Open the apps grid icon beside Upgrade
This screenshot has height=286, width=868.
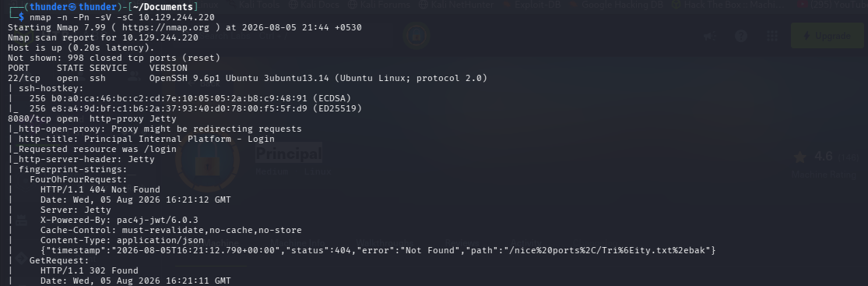pyautogui.click(x=772, y=36)
